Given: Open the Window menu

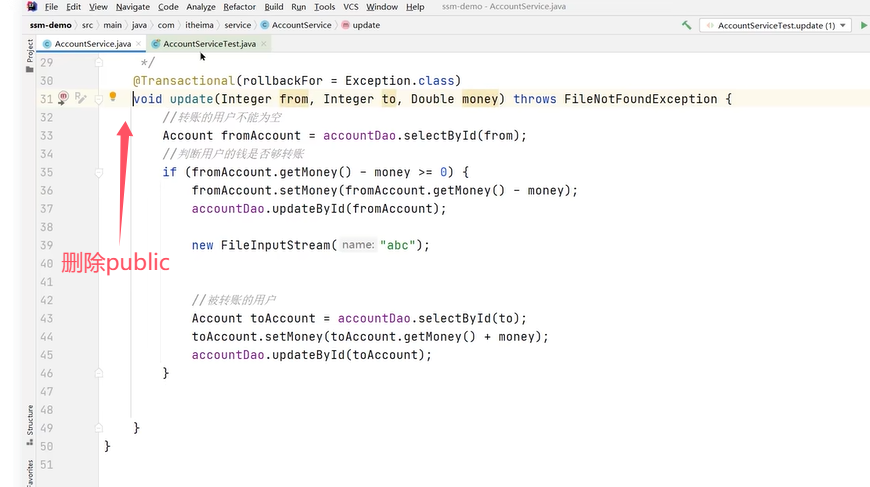Looking at the screenshot, I should click(382, 7).
